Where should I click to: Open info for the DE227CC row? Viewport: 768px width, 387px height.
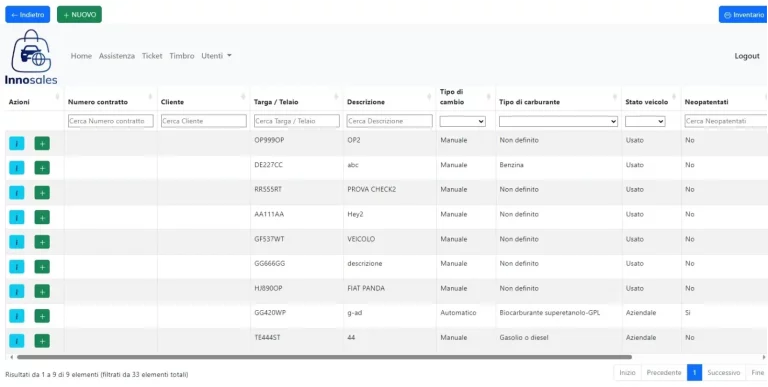coord(17,168)
